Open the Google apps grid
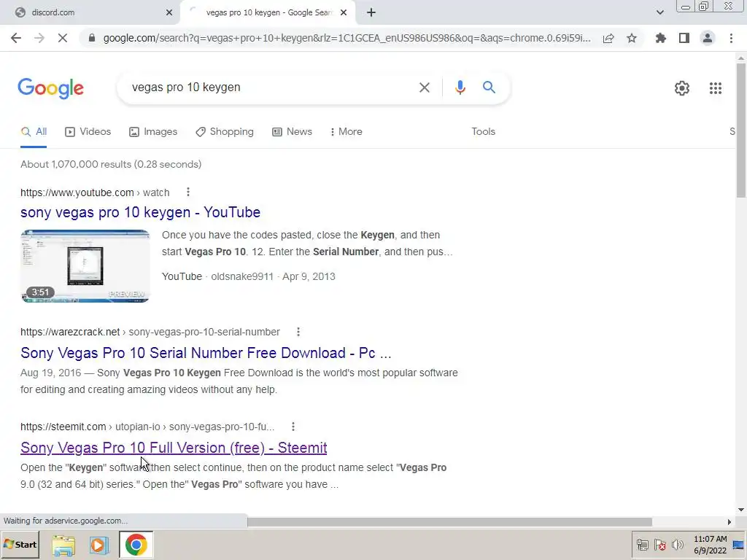 pyautogui.click(x=716, y=88)
